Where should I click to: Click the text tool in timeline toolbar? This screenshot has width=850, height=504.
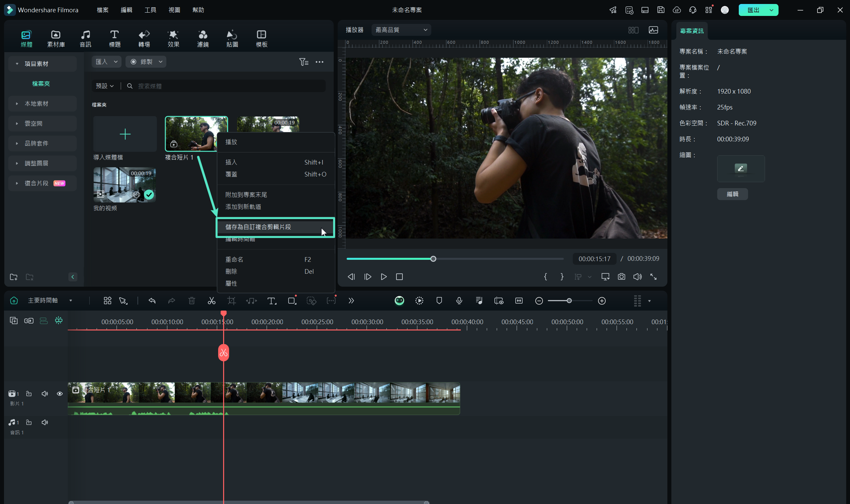(x=272, y=301)
